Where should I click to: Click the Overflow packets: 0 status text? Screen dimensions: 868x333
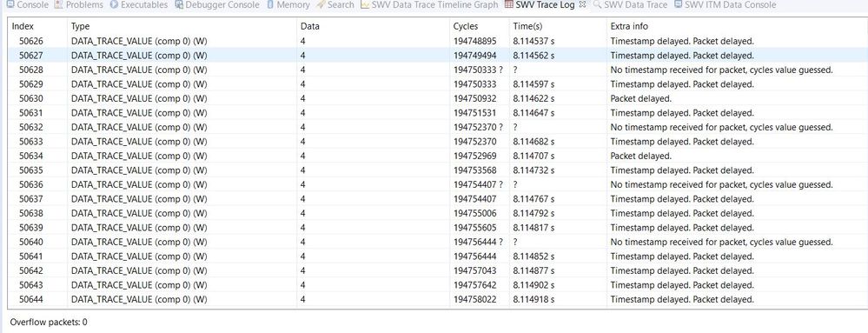[x=49, y=322]
